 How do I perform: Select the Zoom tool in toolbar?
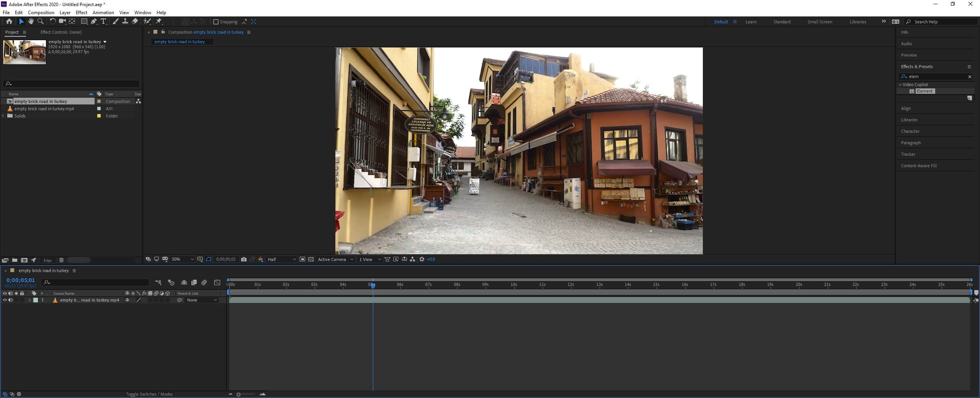(41, 21)
